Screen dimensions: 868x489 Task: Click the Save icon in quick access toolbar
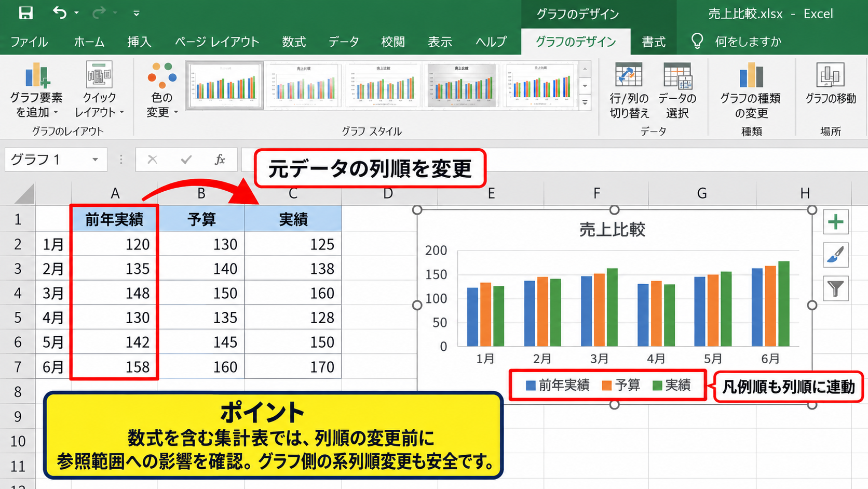[x=25, y=13]
